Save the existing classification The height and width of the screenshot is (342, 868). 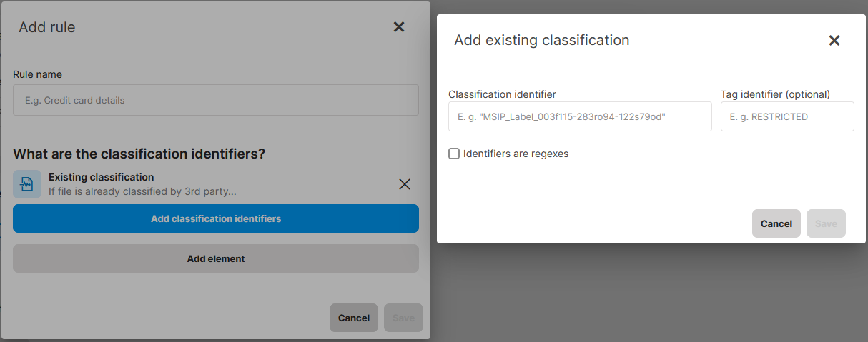click(x=826, y=223)
